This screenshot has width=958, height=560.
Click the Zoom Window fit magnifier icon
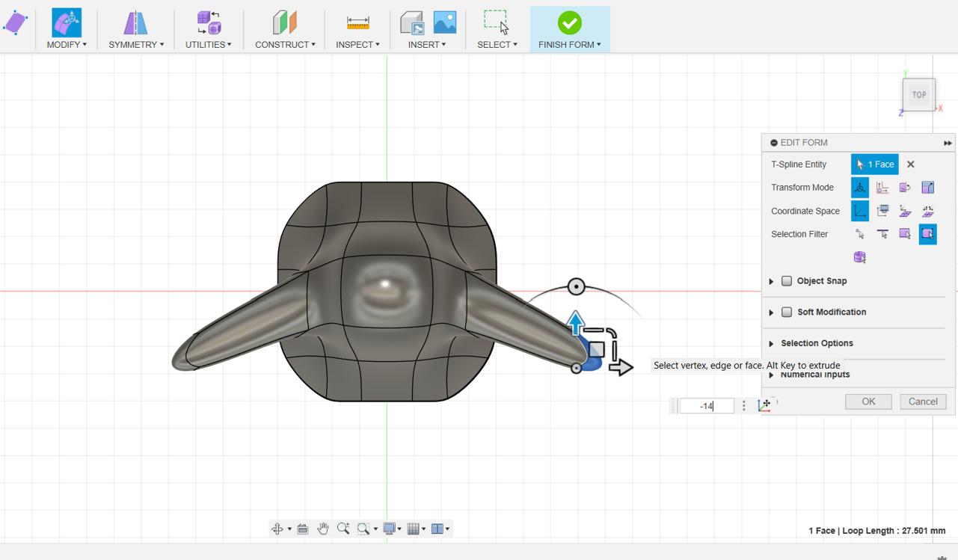pyautogui.click(x=363, y=529)
